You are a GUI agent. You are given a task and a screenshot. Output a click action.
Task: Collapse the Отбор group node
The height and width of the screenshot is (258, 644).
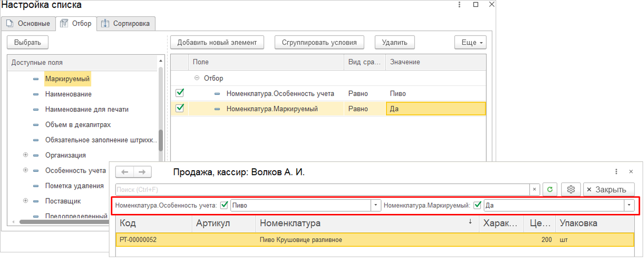pyautogui.click(x=197, y=78)
